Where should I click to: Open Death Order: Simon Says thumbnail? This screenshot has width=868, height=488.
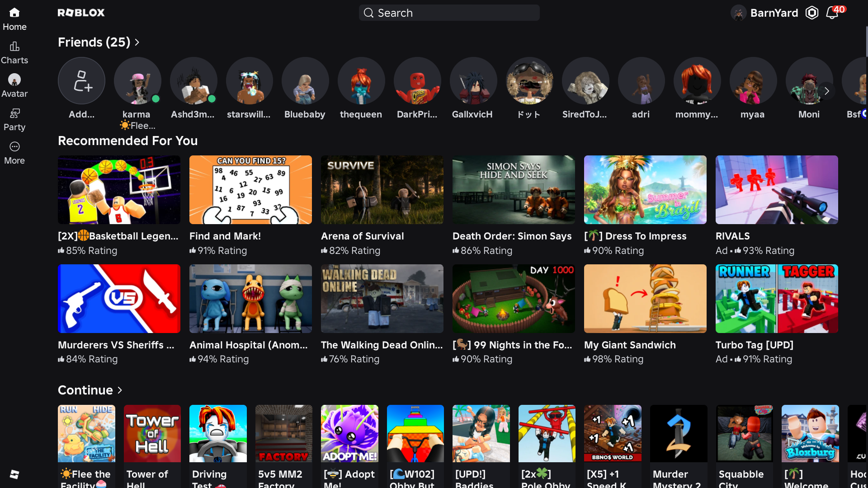pyautogui.click(x=514, y=190)
